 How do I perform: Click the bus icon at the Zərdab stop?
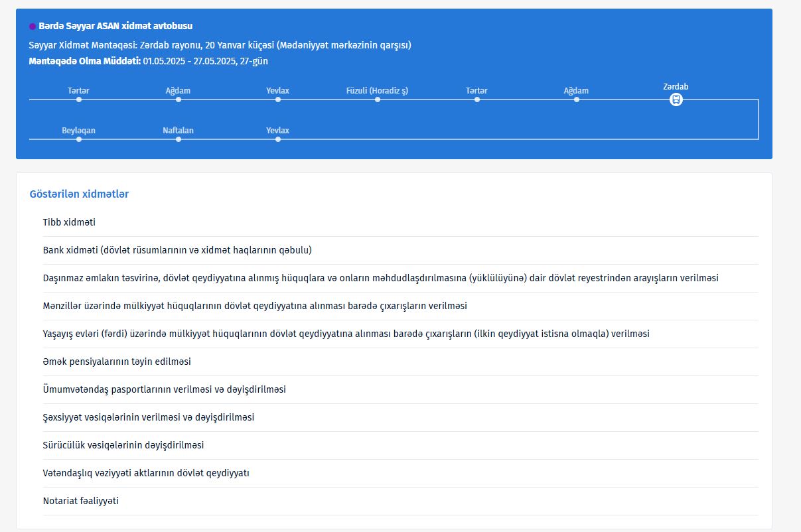(676, 100)
